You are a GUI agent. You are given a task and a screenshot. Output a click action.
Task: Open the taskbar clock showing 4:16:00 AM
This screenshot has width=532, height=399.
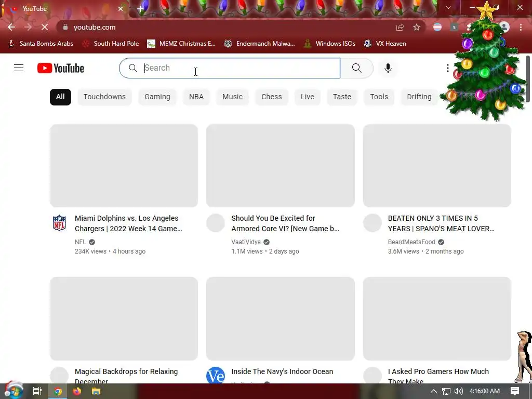485,391
